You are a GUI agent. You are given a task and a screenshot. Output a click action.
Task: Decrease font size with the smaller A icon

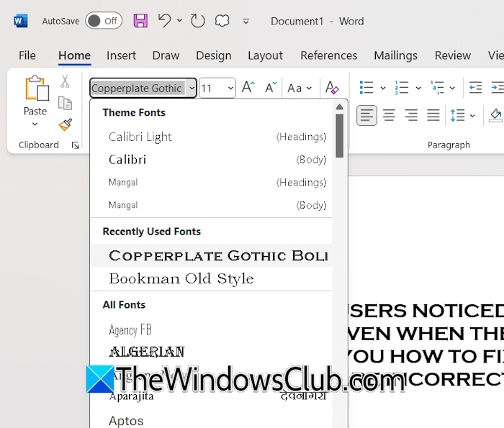pyautogui.click(x=271, y=87)
